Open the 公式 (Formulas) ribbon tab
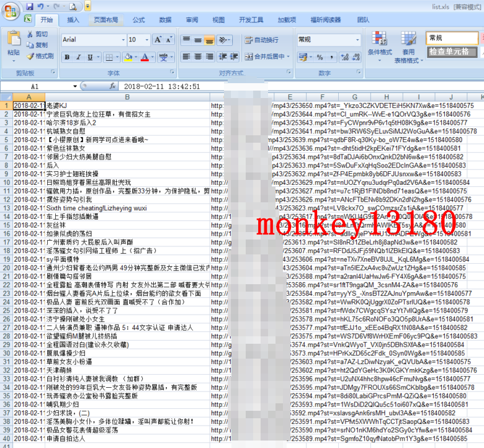This screenshot has width=484, height=448. (x=138, y=20)
